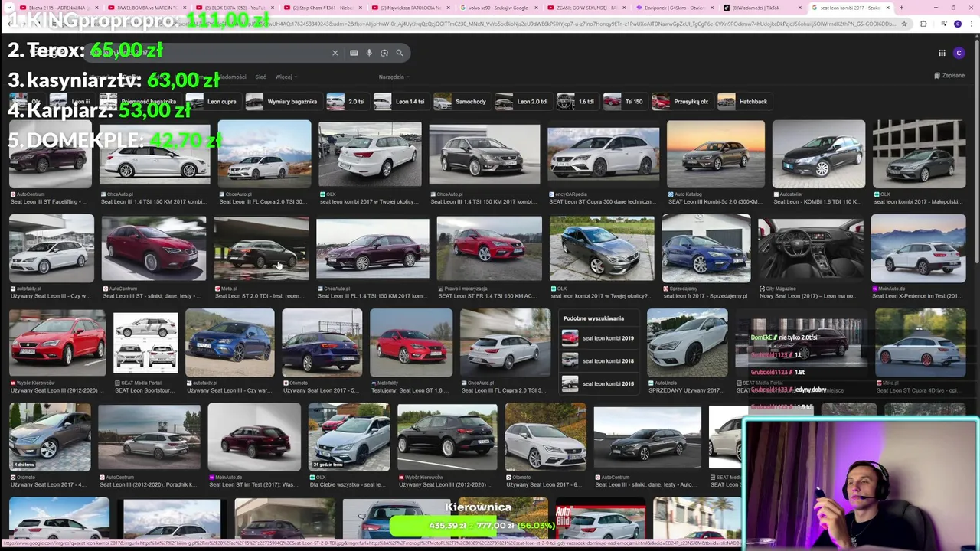Viewport: 980px width, 551px height.
Task: Click the Zapisane saved bookmark
Action: [949, 76]
